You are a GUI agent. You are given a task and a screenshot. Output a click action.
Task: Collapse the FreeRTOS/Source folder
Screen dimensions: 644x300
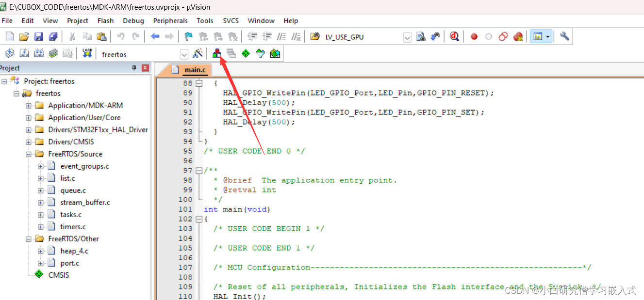pyautogui.click(x=29, y=154)
